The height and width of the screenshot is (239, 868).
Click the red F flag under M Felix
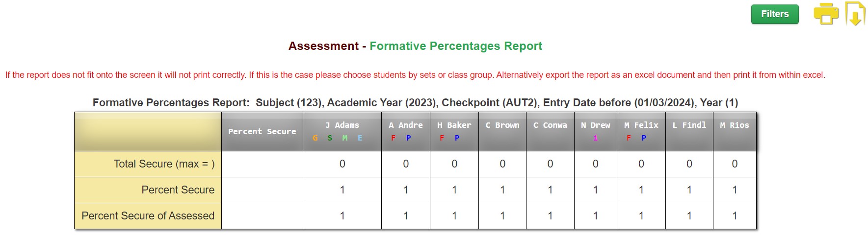click(x=629, y=138)
